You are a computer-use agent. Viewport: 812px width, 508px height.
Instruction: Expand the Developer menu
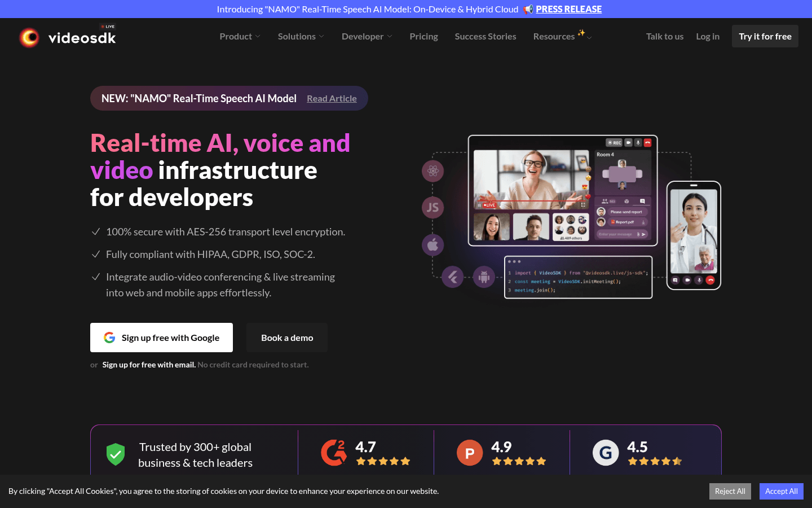pyautogui.click(x=367, y=36)
